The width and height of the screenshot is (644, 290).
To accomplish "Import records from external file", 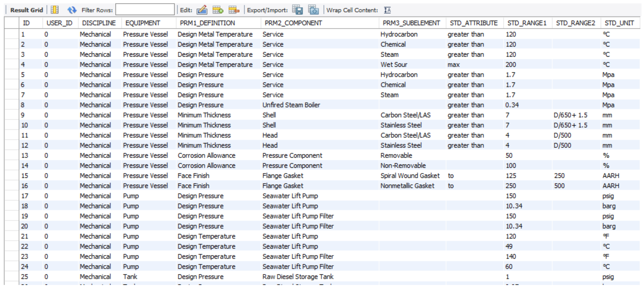I will [313, 10].
